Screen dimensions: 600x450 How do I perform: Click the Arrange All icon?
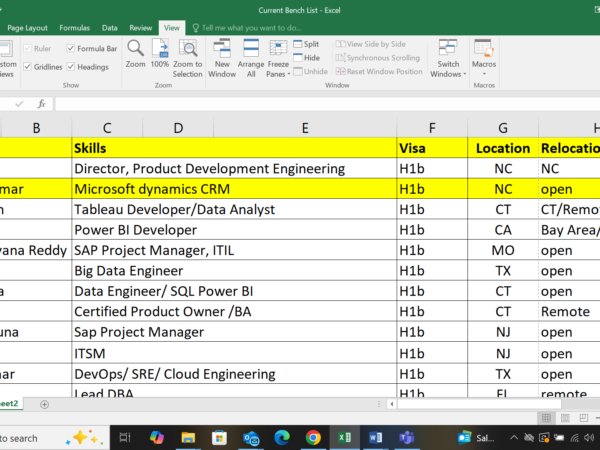tap(251, 50)
